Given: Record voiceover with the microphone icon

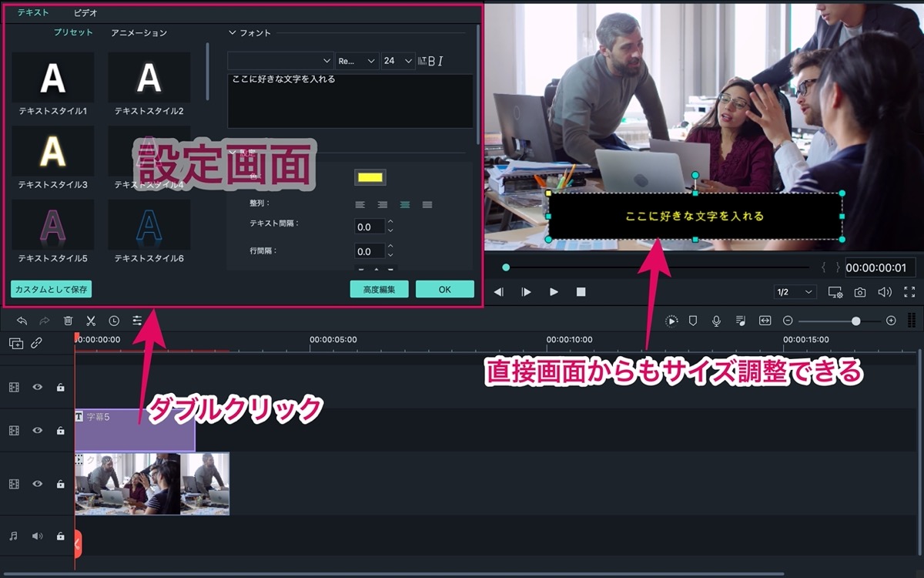Looking at the screenshot, I should pos(716,321).
